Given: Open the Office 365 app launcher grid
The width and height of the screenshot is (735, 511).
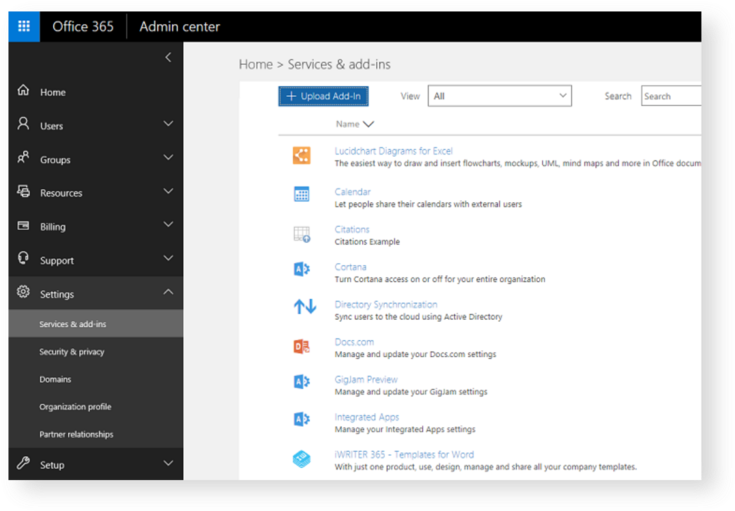Looking at the screenshot, I should pyautogui.click(x=24, y=26).
